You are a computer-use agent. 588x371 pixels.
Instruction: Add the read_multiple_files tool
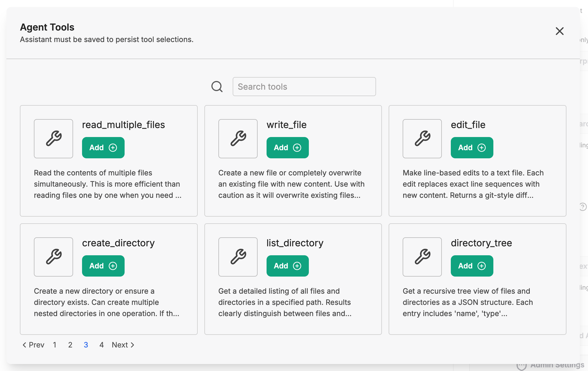point(103,148)
